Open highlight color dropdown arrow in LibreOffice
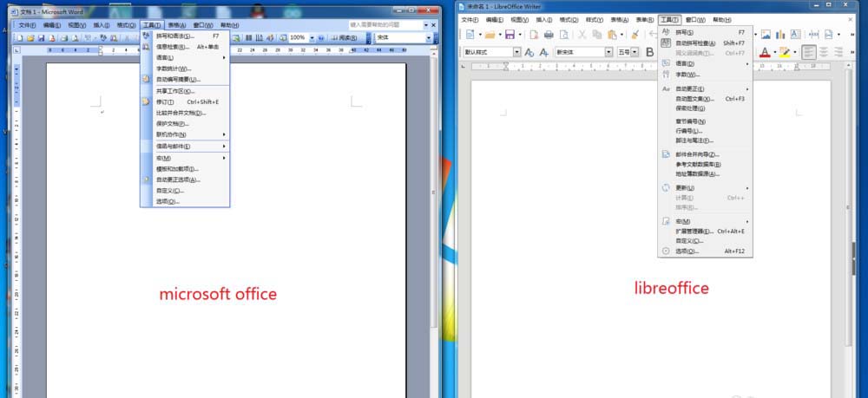Viewport: 868px width, 398px height. coord(795,52)
